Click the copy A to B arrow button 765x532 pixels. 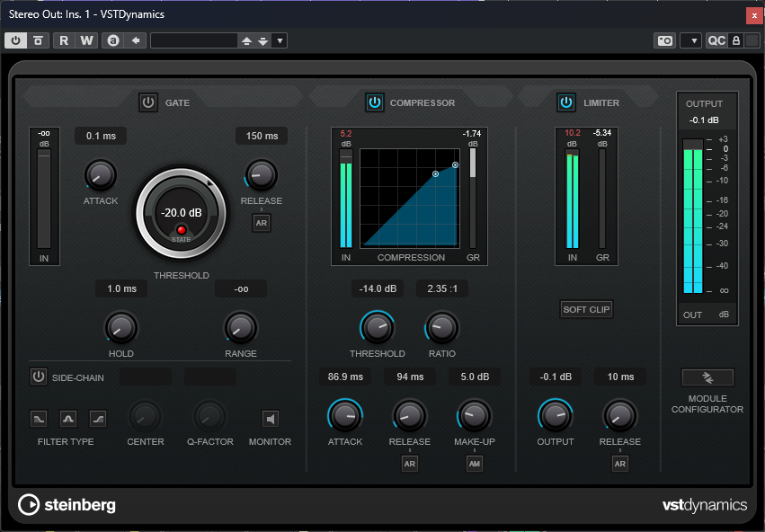click(136, 40)
